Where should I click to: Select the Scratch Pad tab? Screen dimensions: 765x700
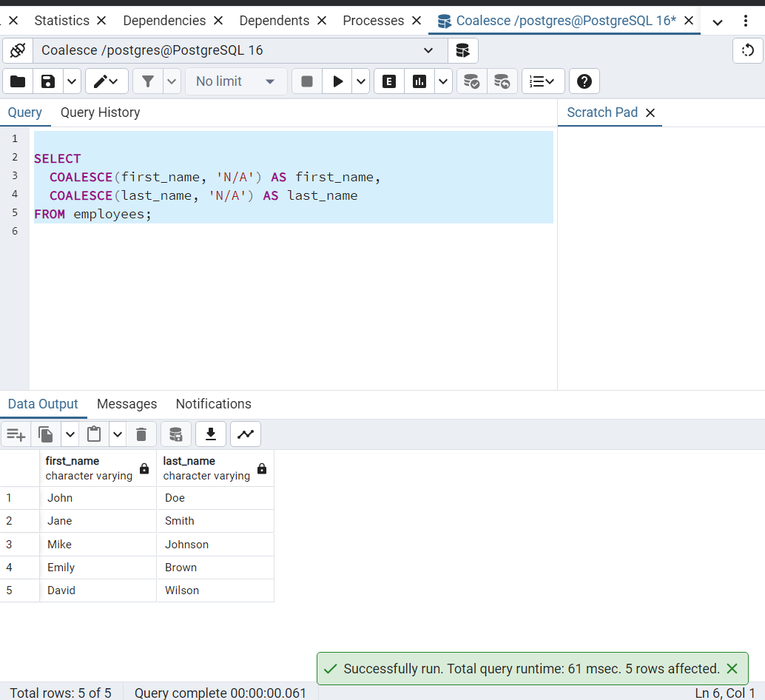pyautogui.click(x=602, y=112)
